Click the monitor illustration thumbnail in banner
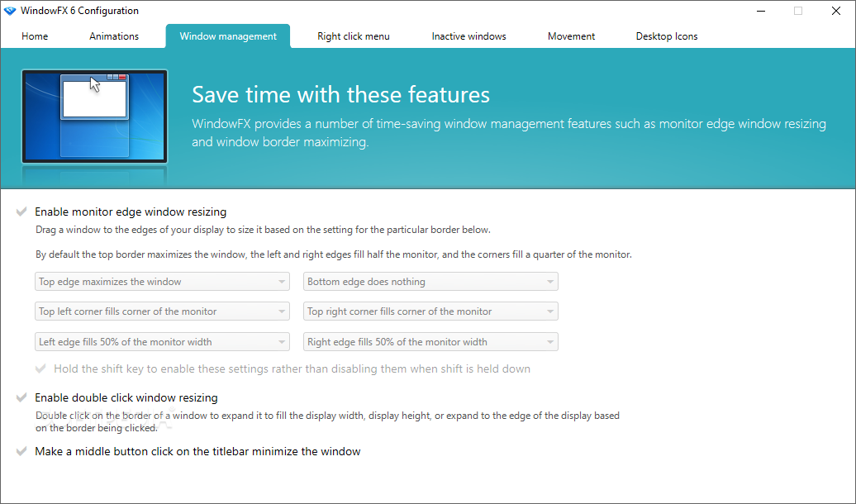856x504 pixels. click(94, 116)
